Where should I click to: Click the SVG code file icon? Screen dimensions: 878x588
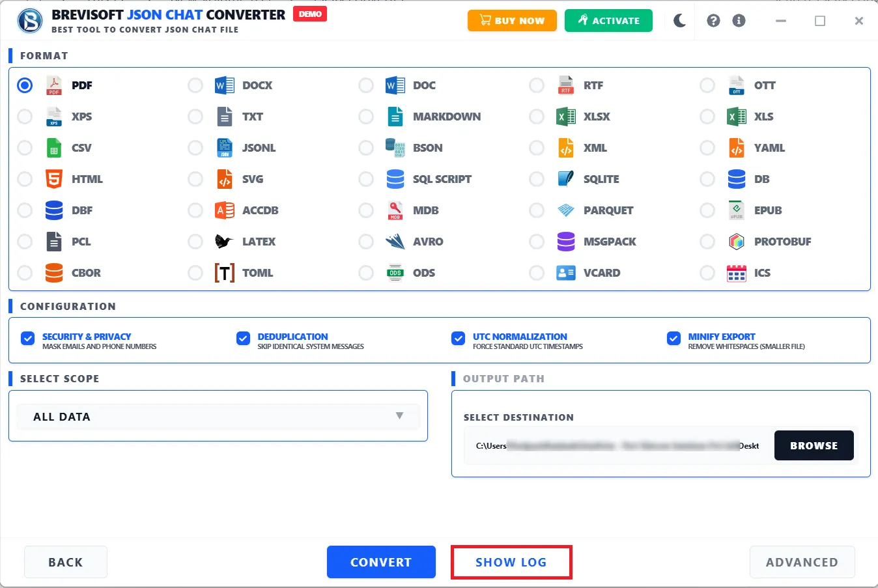coord(225,179)
